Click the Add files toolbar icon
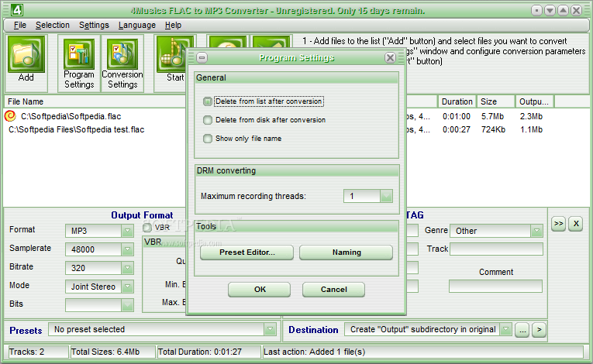This screenshot has height=364, width=593. coord(26,55)
